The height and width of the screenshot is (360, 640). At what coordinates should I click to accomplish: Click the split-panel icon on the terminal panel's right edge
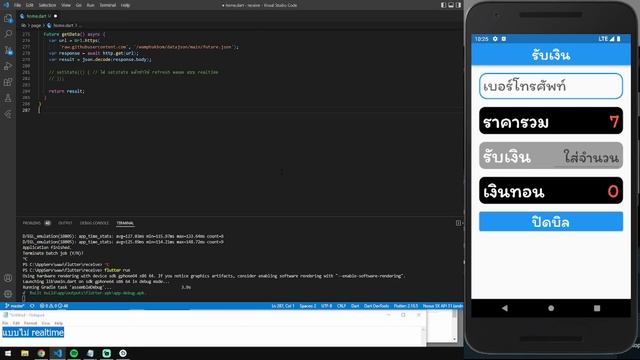[x=458, y=223]
